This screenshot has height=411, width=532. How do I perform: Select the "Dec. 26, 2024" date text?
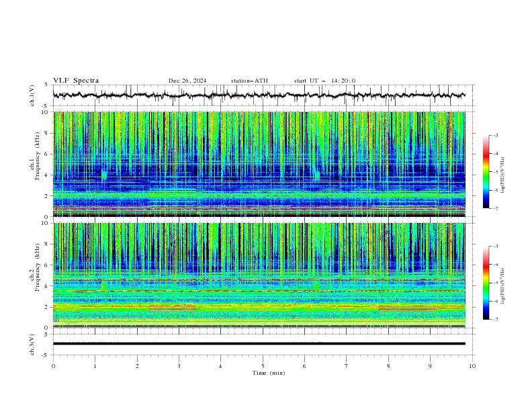coord(187,81)
